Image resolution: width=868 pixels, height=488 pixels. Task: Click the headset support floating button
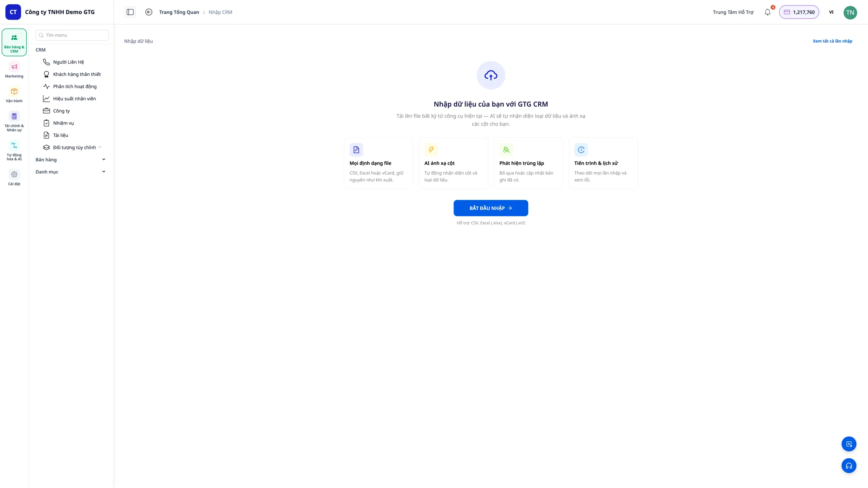pos(849,466)
